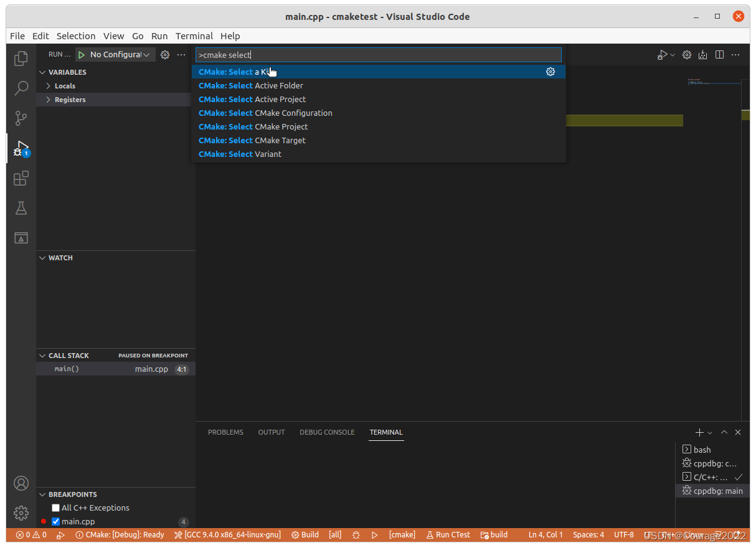
Task: Open the Extensions view
Action: coord(21,179)
